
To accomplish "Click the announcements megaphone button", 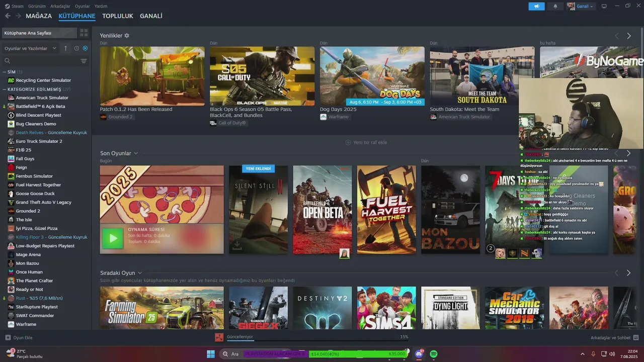I will [x=536, y=6].
